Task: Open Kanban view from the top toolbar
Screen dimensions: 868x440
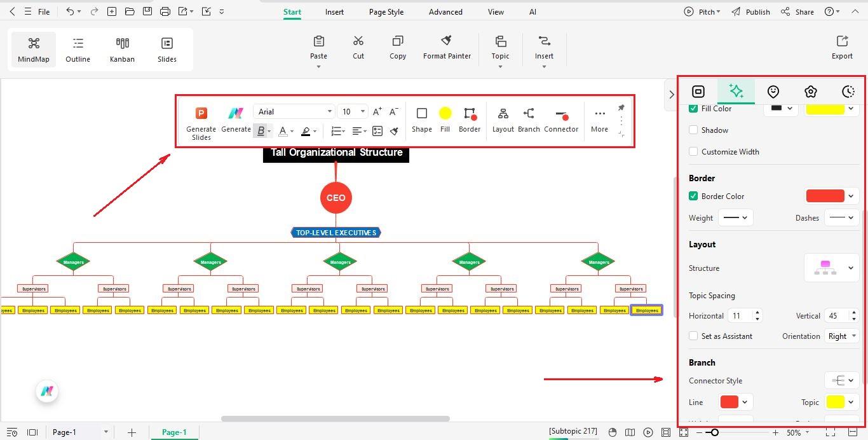Action: 122,49
